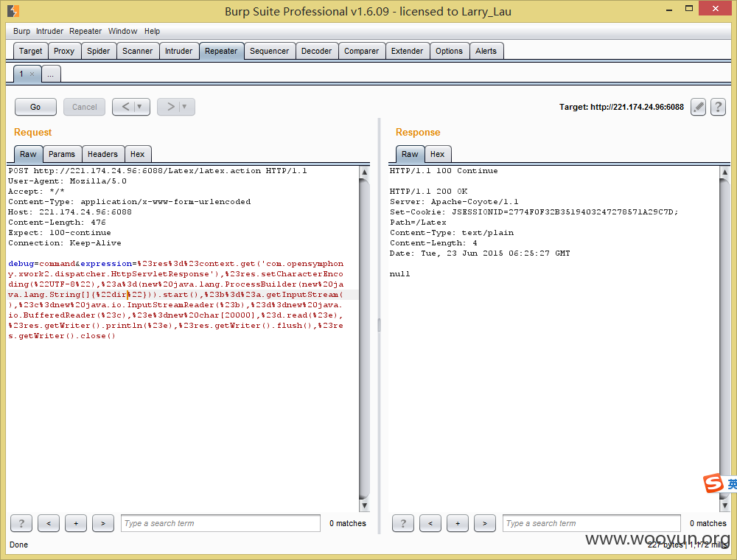Click the Sogou input method icon

[713, 483]
